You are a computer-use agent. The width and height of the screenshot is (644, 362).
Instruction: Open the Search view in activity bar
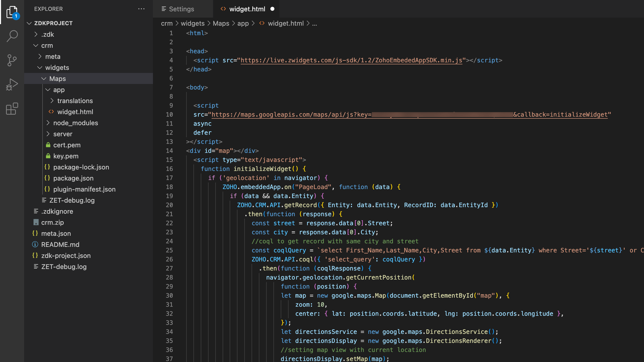point(12,36)
